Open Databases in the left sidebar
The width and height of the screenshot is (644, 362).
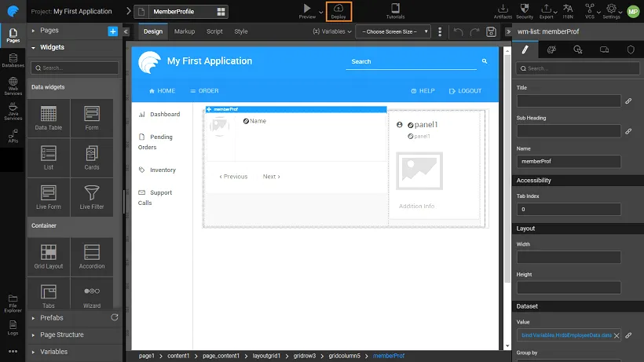coord(13,60)
